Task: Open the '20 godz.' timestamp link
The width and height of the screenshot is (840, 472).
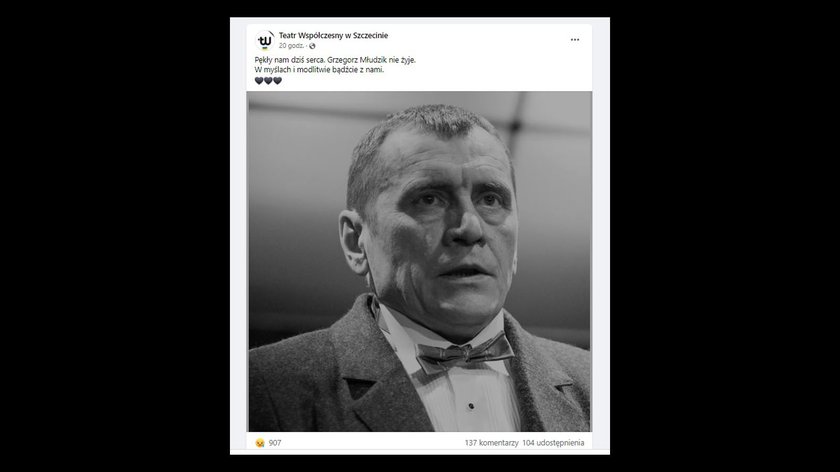Action: click(291, 46)
